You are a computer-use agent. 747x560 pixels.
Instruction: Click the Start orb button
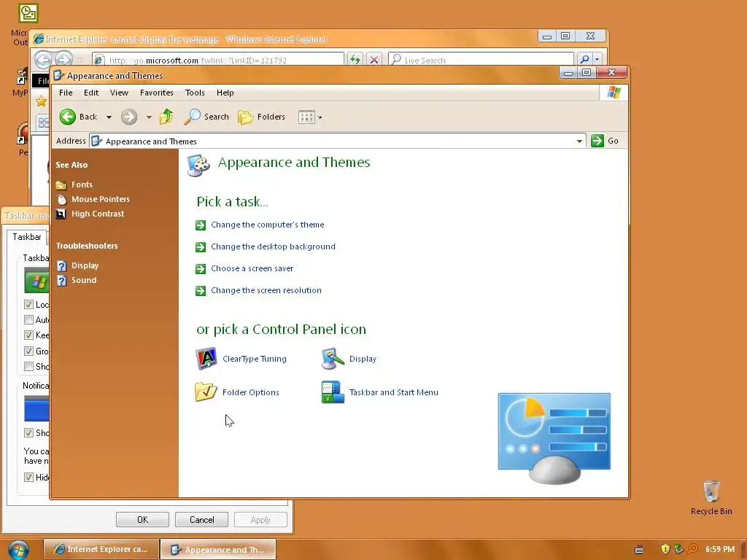click(18, 550)
